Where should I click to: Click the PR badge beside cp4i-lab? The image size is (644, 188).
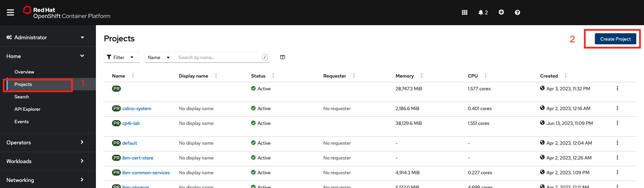pyautogui.click(x=116, y=123)
